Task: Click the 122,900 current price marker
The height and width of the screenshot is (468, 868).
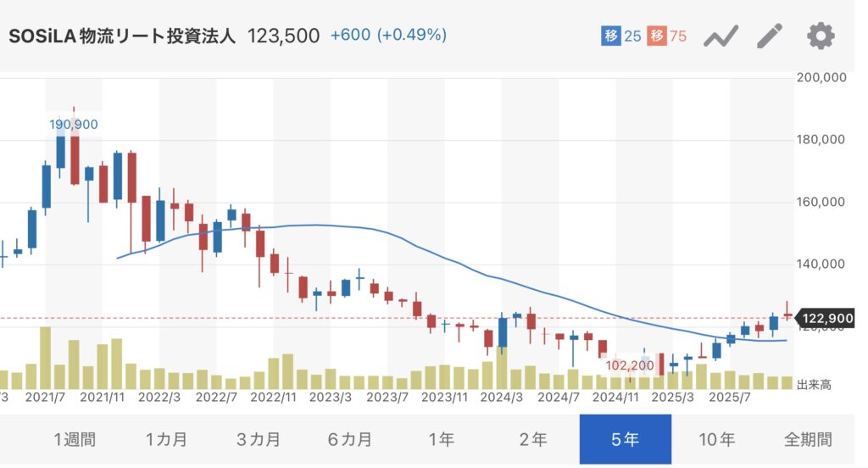Action: coord(826,318)
